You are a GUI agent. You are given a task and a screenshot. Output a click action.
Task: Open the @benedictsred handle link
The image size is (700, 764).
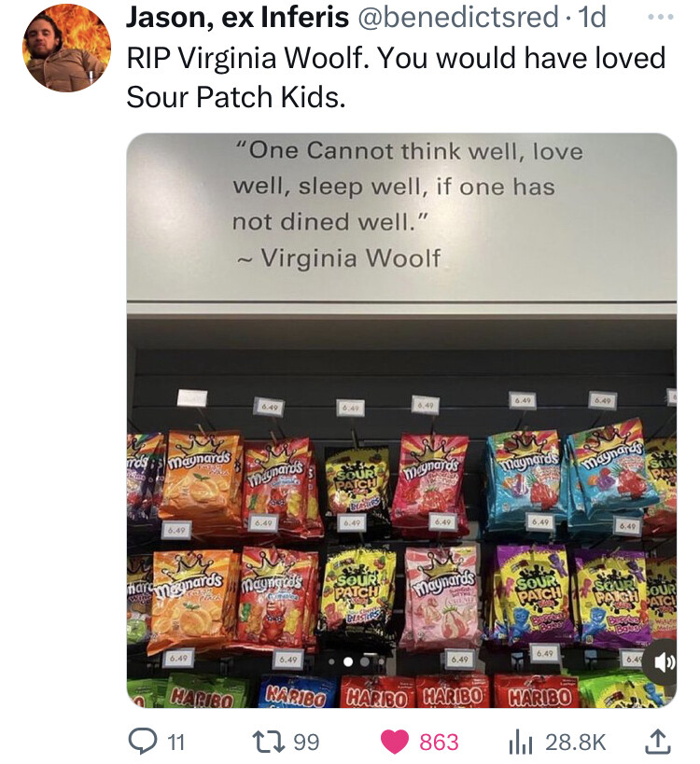[458, 18]
